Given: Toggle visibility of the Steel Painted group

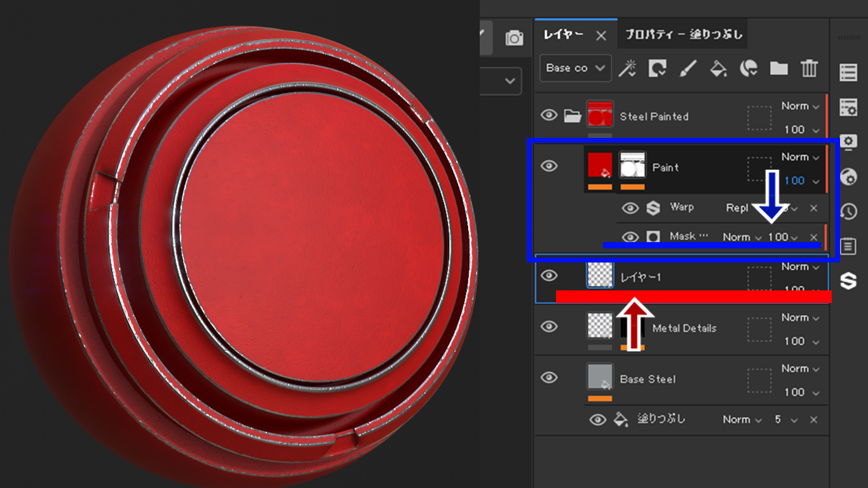Looking at the screenshot, I should click(x=550, y=115).
